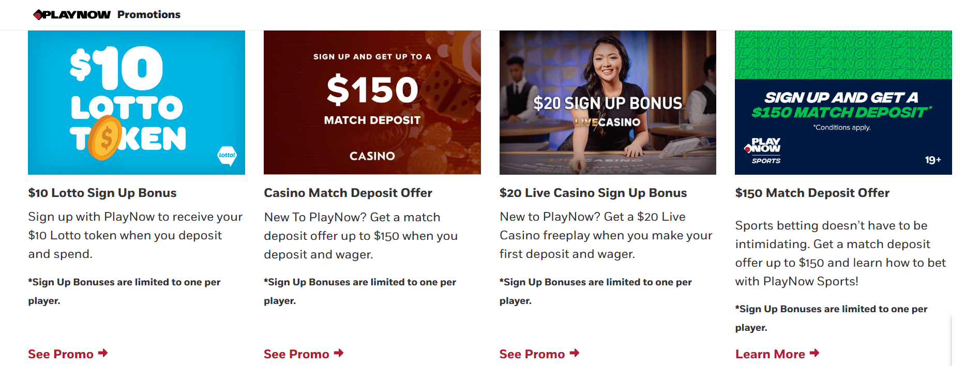Open See Promo under Casino Match Deposit Offer
This screenshot has width=980, height=366.
(x=296, y=354)
